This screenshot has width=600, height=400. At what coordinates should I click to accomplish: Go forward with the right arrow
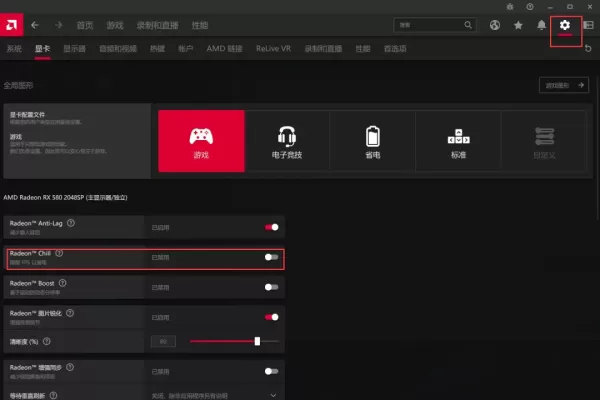58,25
